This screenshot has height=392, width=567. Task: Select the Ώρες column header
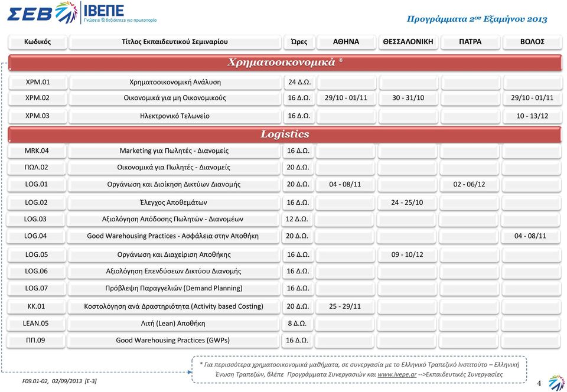299,42
